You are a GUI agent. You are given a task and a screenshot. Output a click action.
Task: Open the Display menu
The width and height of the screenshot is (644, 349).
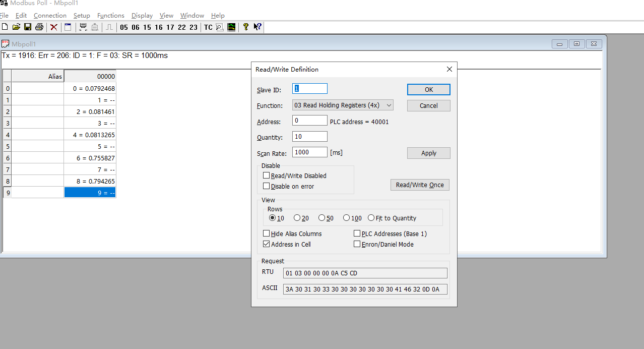tap(142, 16)
